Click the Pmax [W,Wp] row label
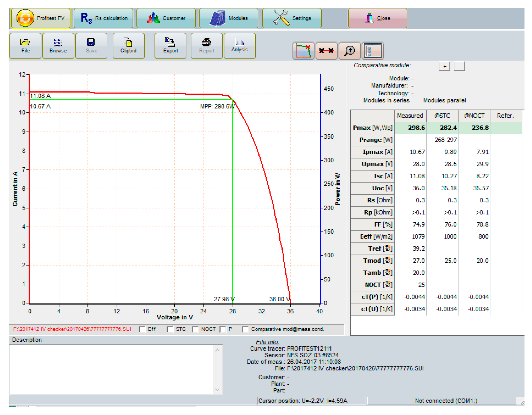Viewport: 532px width, 415px height. pyautogui.click(x=372, y=128)
